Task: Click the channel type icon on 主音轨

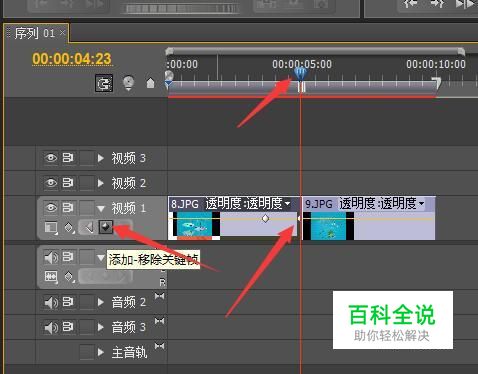Action: [159, 346]
